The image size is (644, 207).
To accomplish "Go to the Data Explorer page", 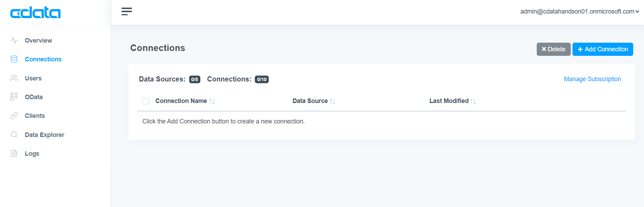I will (44, 135).
